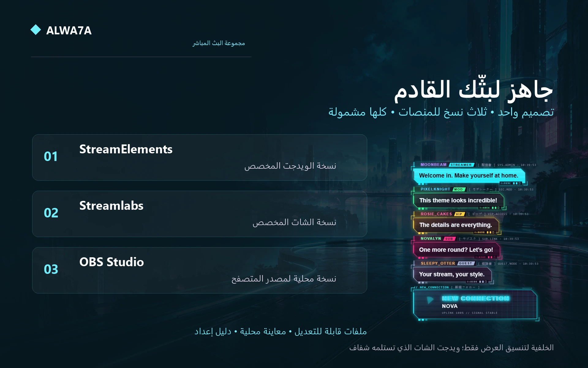
Task: Click the subtitle starting with تصميم واحد
Action: [441, 112]
